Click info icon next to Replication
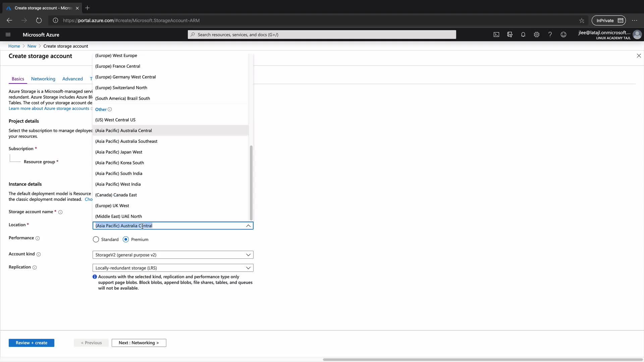This screenshot has width=644, height=362. pos(35,267)
